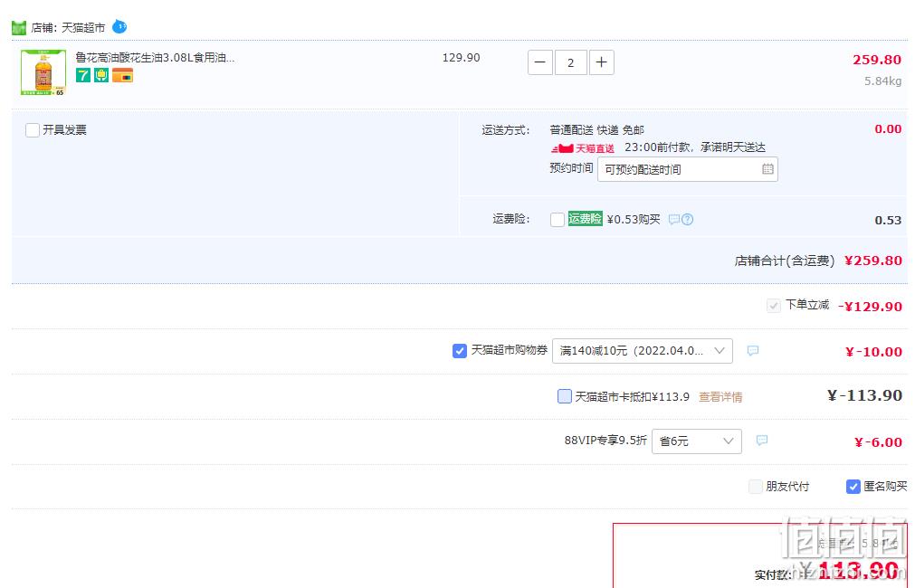Click the 天猫超市 store name
This screenshot has height=588, width=915.
click(x=83, y=27)
